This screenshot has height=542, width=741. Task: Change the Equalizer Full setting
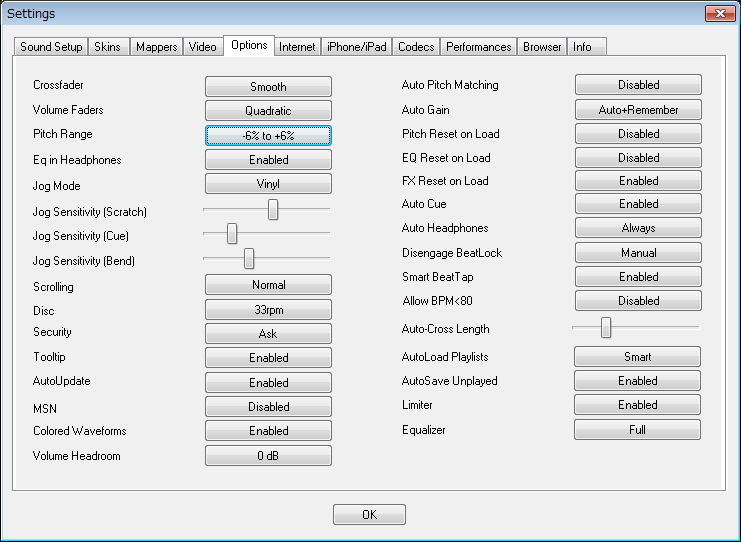click(637, 430)
